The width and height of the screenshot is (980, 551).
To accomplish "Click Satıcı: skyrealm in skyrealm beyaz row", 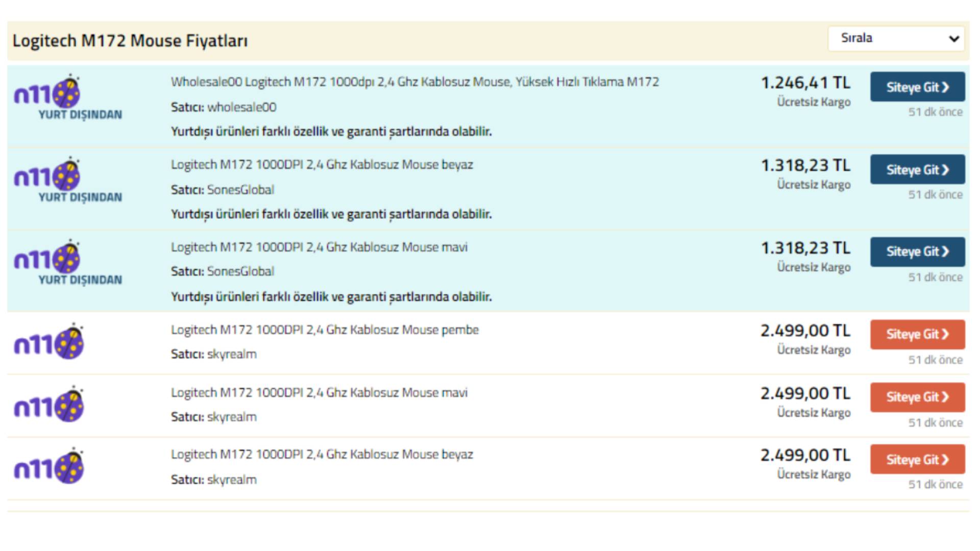I will (x=214, y=480).
